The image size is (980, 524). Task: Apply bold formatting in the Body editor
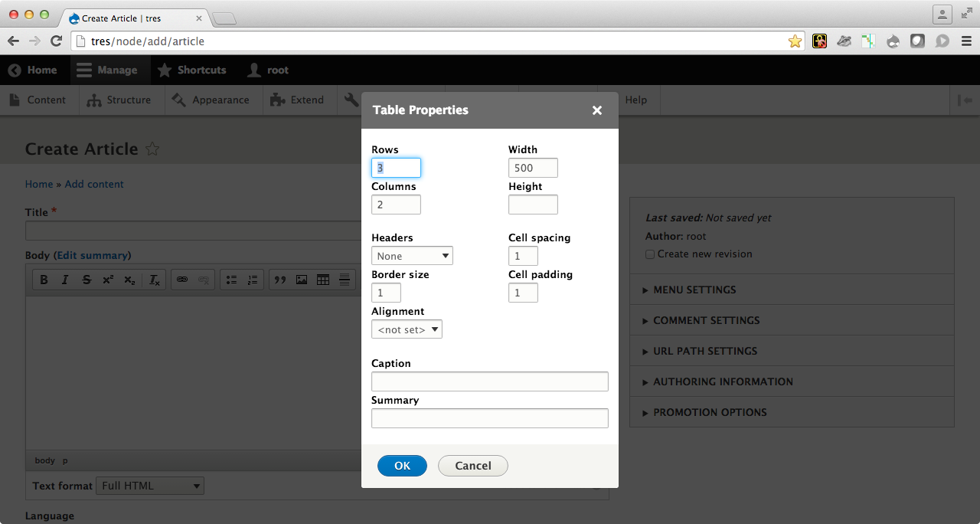(x=44, y=279)
